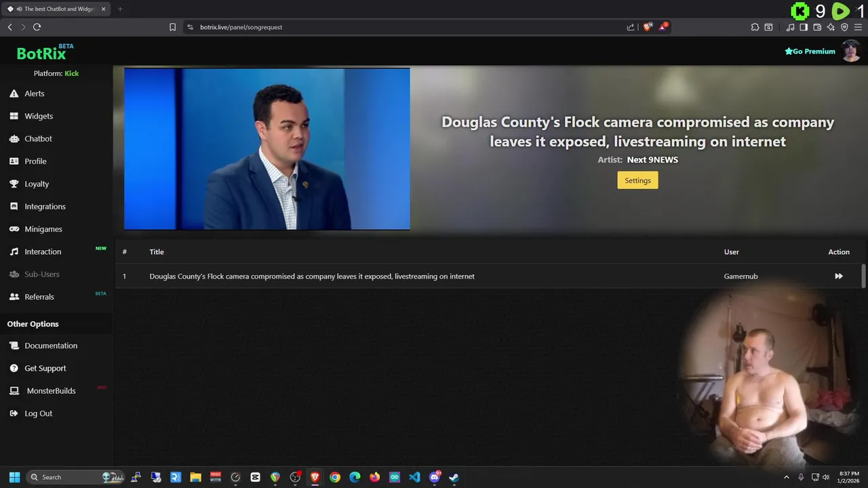Open the Integrations page
Viewport: 868px width, 488px height.
click(45, 206)
